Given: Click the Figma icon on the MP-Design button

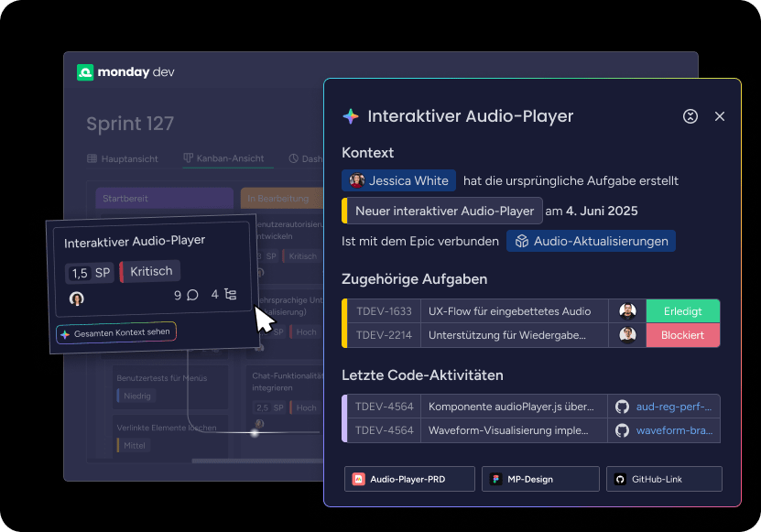Looking at the screenshot, I should pos(496,478).
